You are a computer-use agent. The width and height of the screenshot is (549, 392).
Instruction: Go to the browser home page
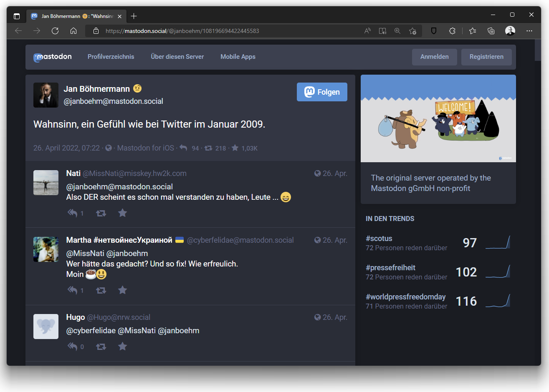pyautogui.click(x=73, y=31)
